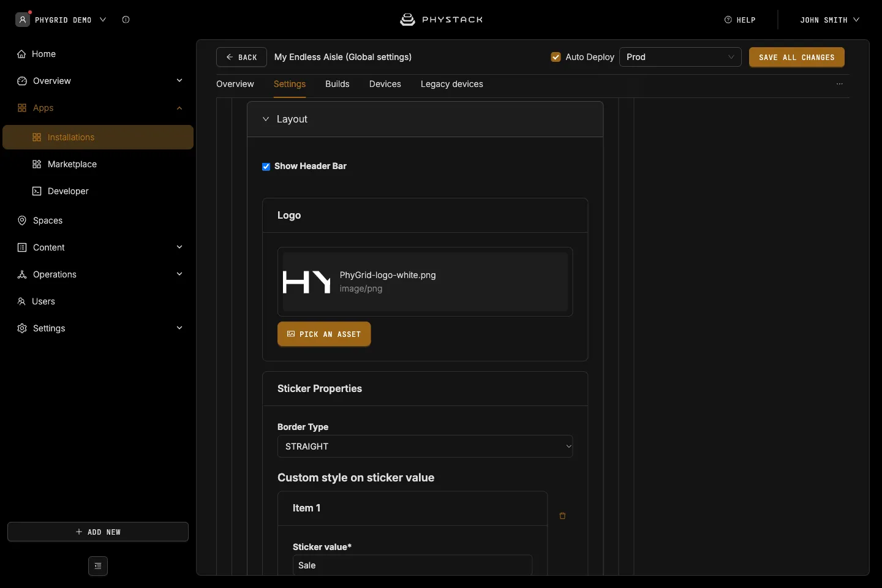Screen dimensions: 882x588
Task: Click the Back button
Action: (x=241, y=57)
